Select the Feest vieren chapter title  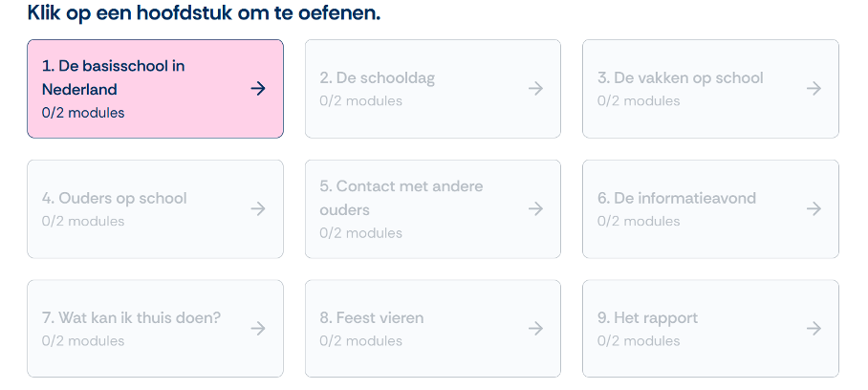(x=371, y=317)
